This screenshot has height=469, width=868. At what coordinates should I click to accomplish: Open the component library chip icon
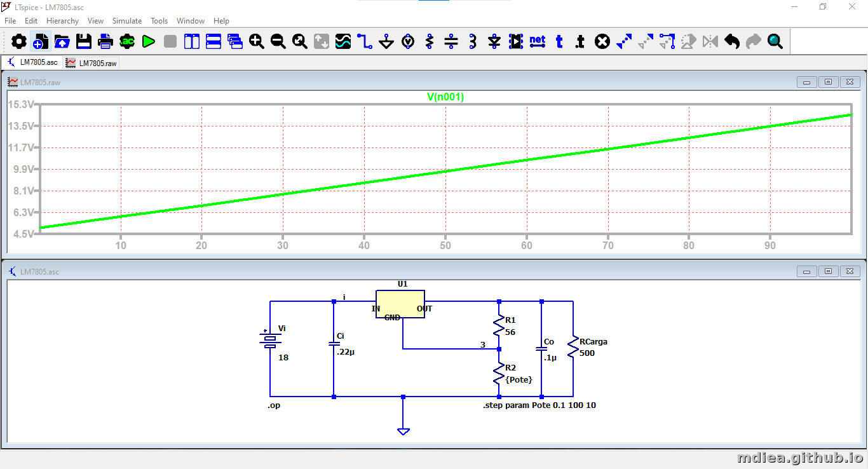(x=516, y=42)
